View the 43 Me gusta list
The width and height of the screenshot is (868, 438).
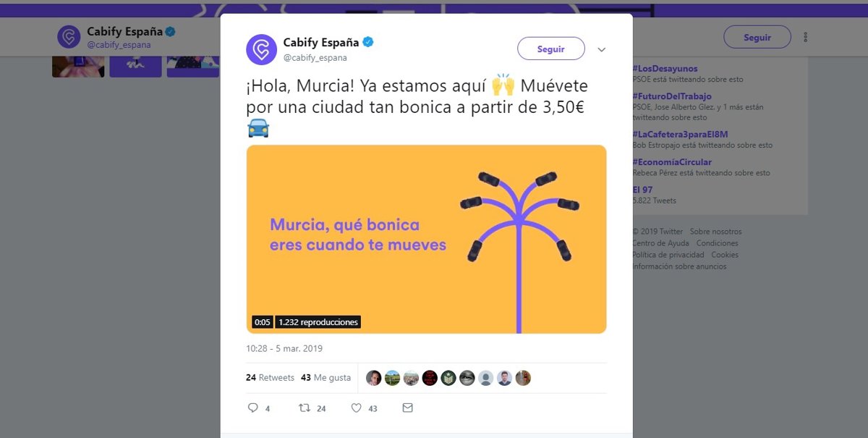(x=325, y=378)
